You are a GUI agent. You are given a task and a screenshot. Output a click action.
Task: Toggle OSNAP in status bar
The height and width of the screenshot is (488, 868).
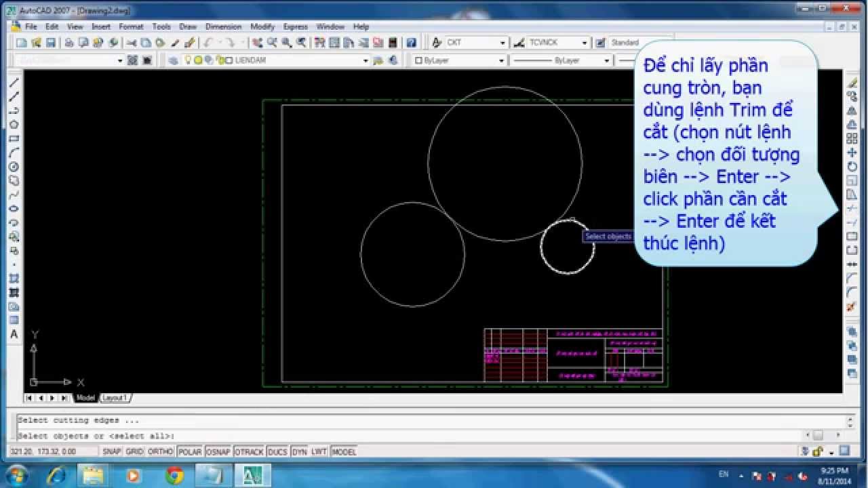tap(218, 451)
